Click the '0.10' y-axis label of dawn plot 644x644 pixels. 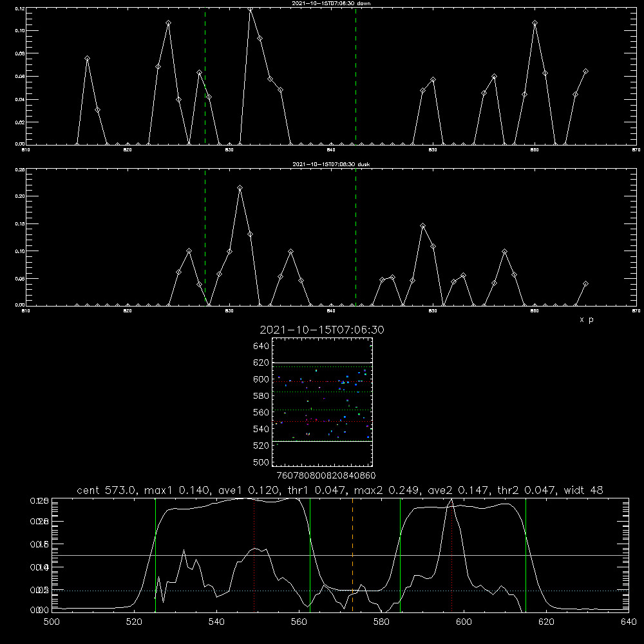coord(20,30)
